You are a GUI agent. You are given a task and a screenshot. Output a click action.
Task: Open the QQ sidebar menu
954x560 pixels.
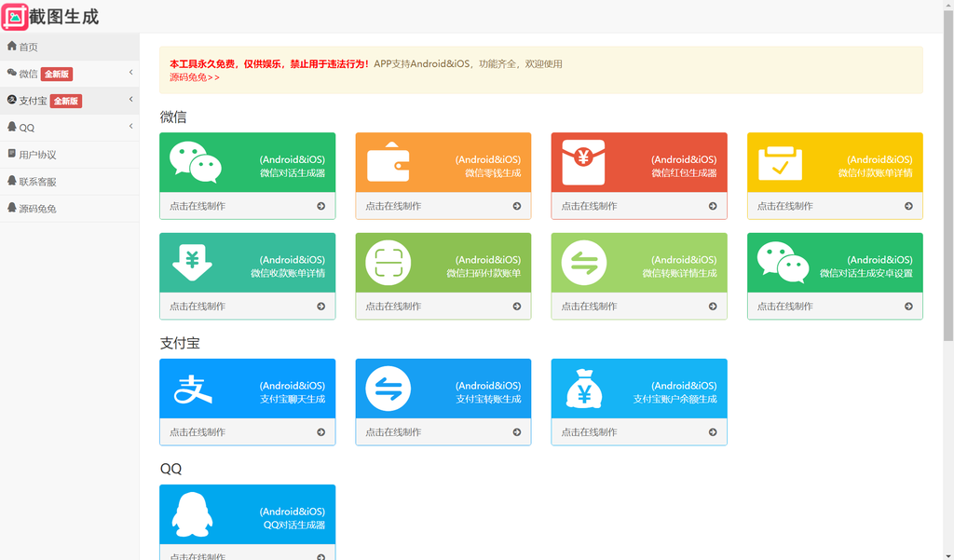coord(69,128)
